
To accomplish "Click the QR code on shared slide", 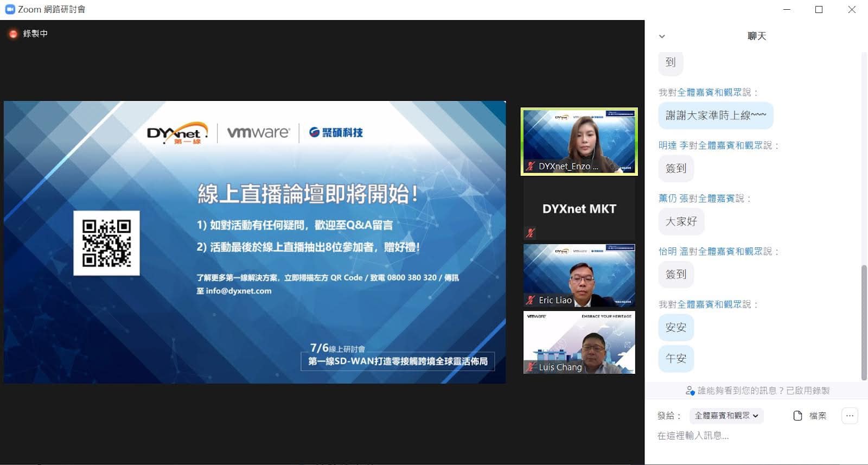I will click(106, 243).
